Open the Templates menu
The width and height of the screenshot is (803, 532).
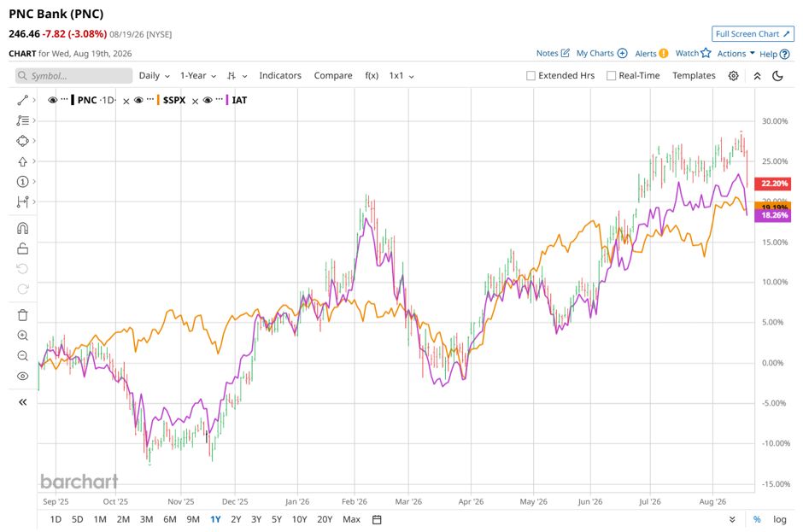pyautogui.click(x=694, y=76)
